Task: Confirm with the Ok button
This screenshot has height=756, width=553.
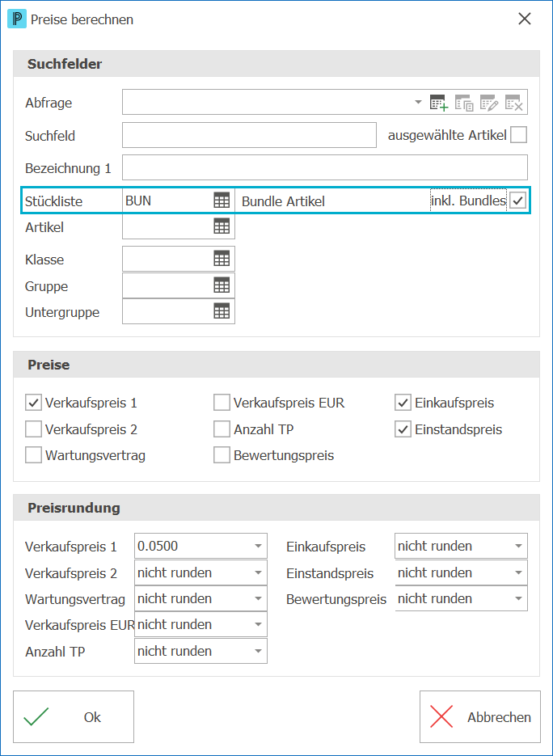Action: pyautogui.click(x=74, y=716)
